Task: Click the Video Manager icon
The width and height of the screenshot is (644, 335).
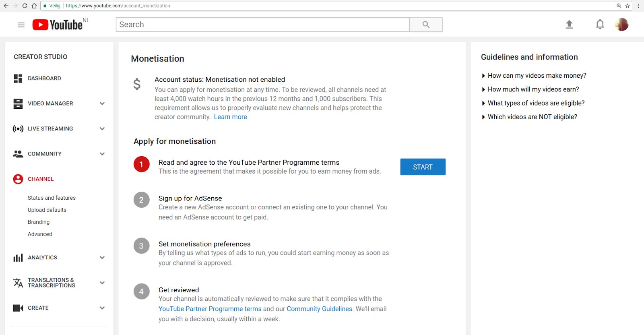Action: pyautogui.click(x=18, y=103)
